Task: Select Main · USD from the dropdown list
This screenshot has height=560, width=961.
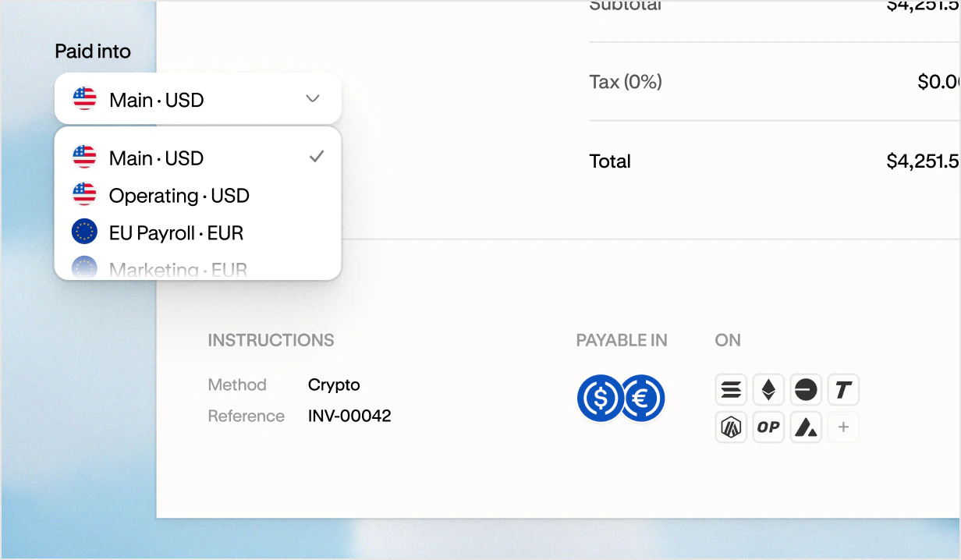Action: pos(198,158)
